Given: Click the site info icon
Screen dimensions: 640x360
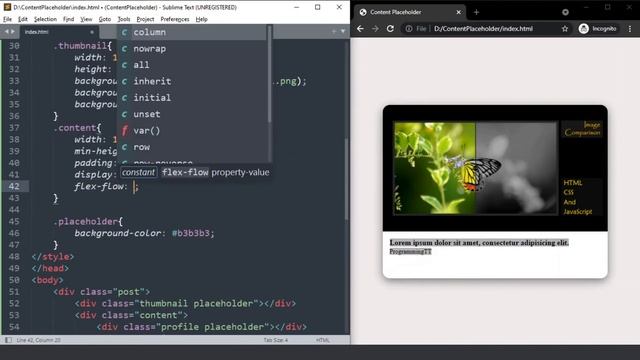Looking at the screenshot, I should (x=409, y=29).
